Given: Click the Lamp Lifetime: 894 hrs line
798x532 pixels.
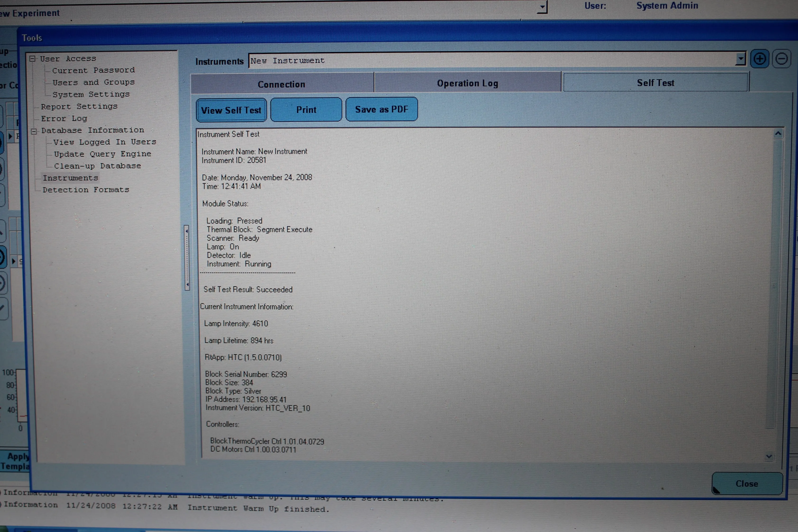Looking at the screenshot, I should (x=238, y=340).
